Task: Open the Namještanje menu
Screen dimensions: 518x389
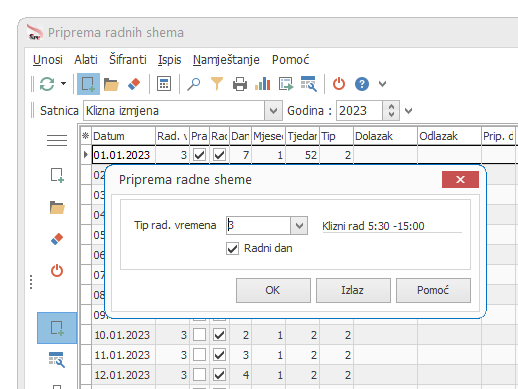Action: 226,60
